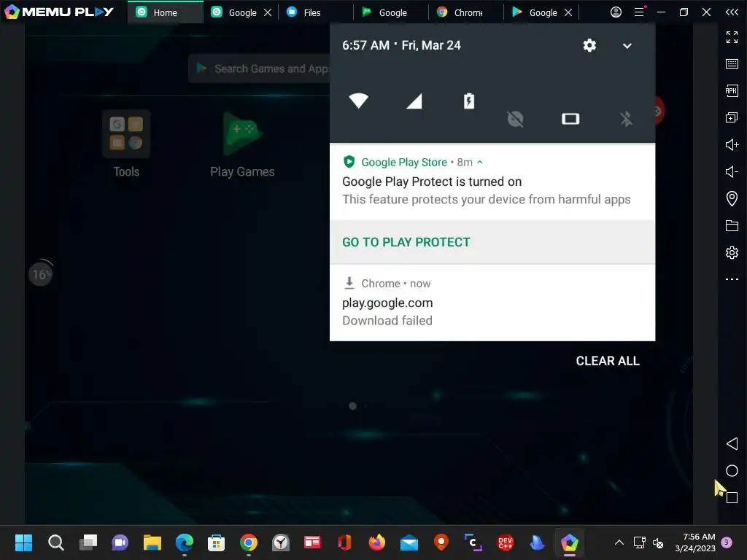
Task: Collapse the Google Play Store notification
Action: 480,162
